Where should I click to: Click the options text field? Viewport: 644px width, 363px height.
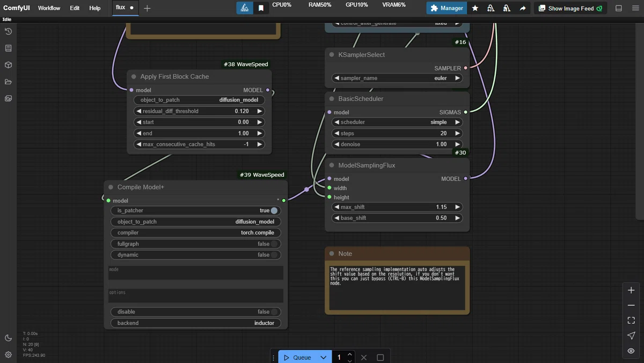pos(196,296)
